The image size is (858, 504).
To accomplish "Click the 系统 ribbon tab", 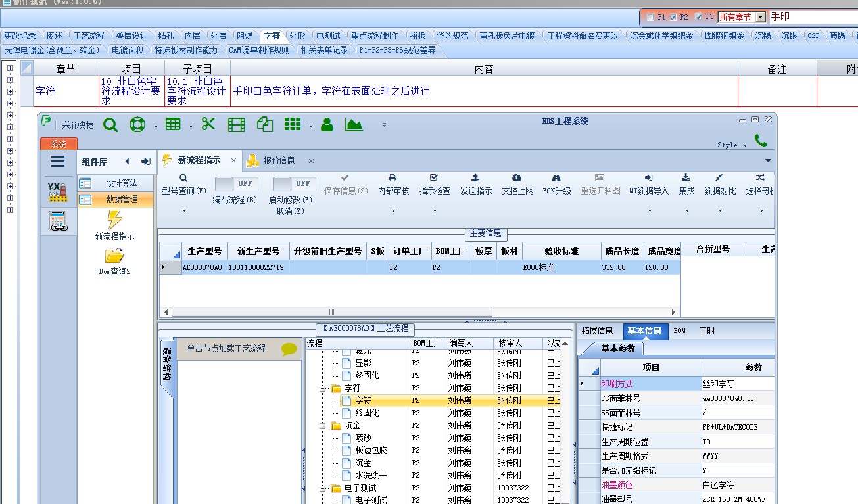I will tap(59, 145).
